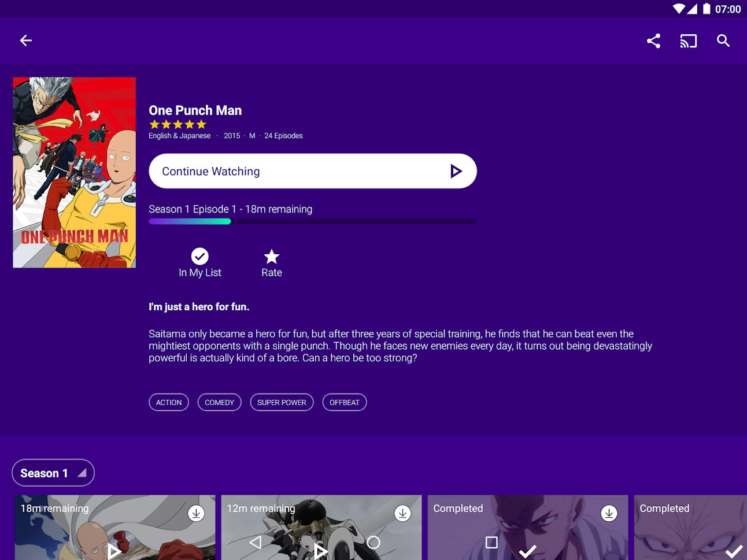The image size is (747, 560).
Task: Open the OFFBEAT genre tag
Action: [344, 402]
